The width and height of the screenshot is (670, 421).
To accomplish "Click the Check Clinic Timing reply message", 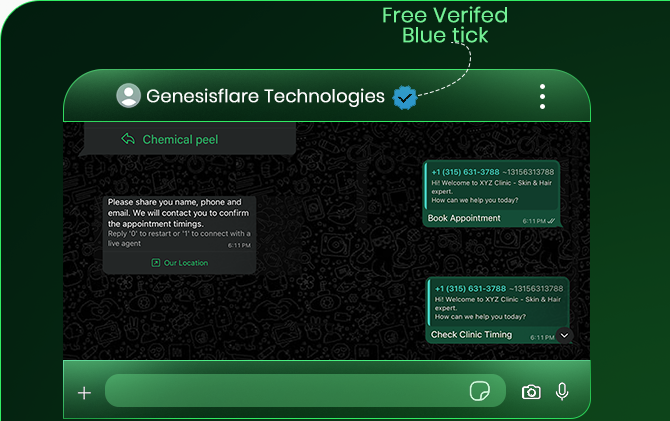I will [471, 335].
